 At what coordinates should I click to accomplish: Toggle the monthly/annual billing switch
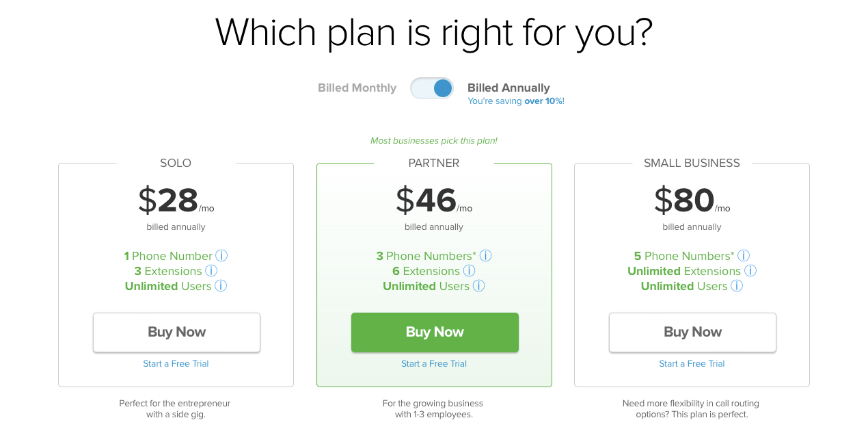click(x=432, y=88)
